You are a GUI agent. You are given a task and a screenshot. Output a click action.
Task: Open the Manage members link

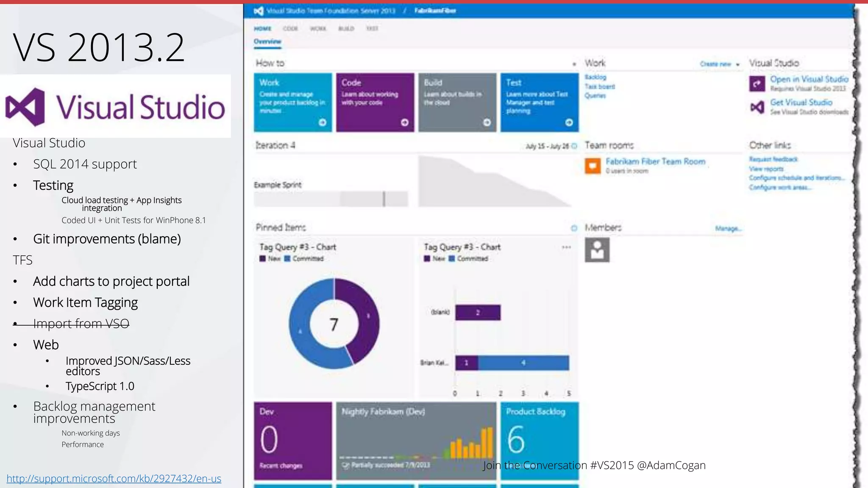pyautogui.click(x=728, y=229)
